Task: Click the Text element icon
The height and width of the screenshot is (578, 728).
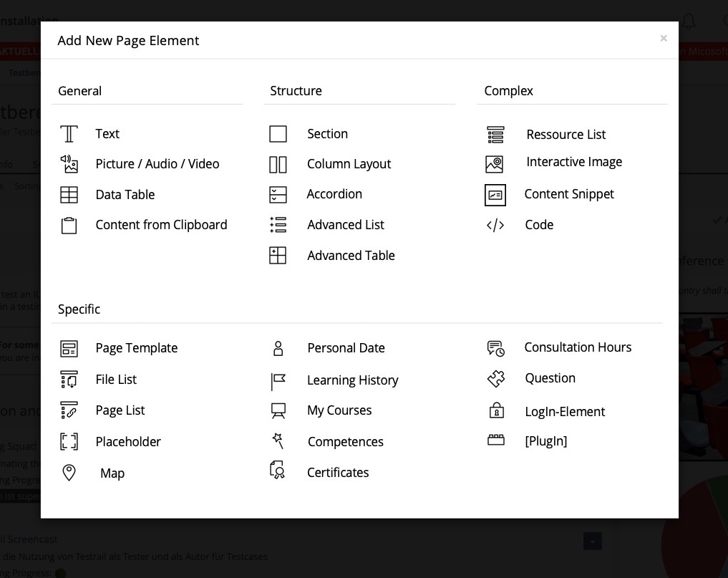Action: tap(69, 134)
